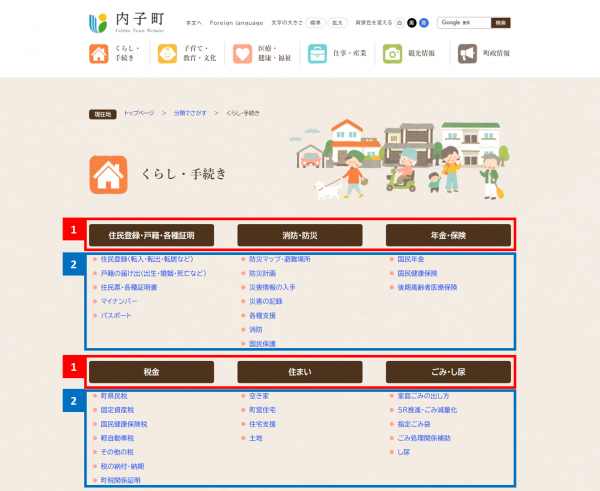Open the 指定ごみ袋 link
Viewport: 600px width, 491px height.
coord(414,424)
